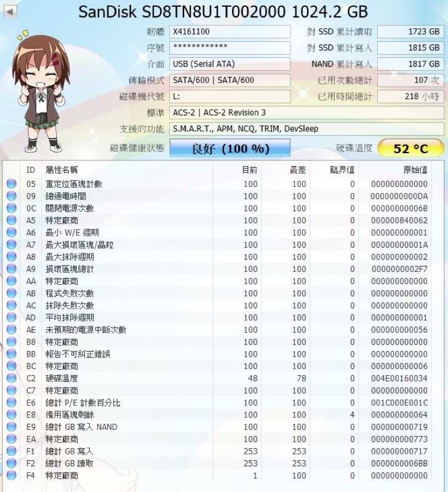Click the status orb for row AD
The image size is (448, 492).
click(x=11, y=317)
